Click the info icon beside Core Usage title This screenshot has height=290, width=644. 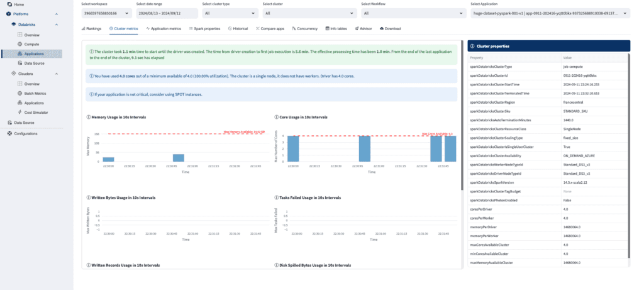pyautogui.click(x=277, y=117)
